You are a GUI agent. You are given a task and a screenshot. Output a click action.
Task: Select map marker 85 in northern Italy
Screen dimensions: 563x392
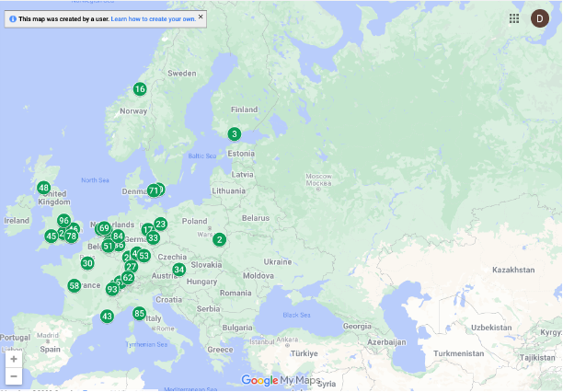(139, 313)
